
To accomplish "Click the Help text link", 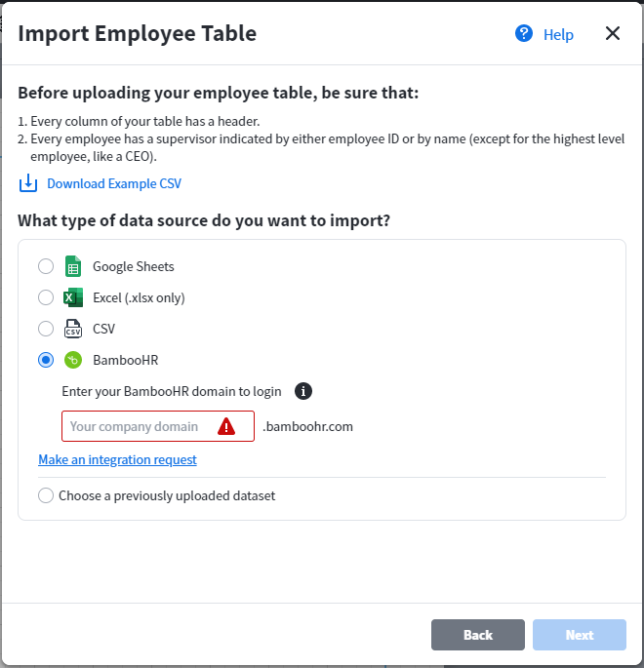I will click(558, 34).
